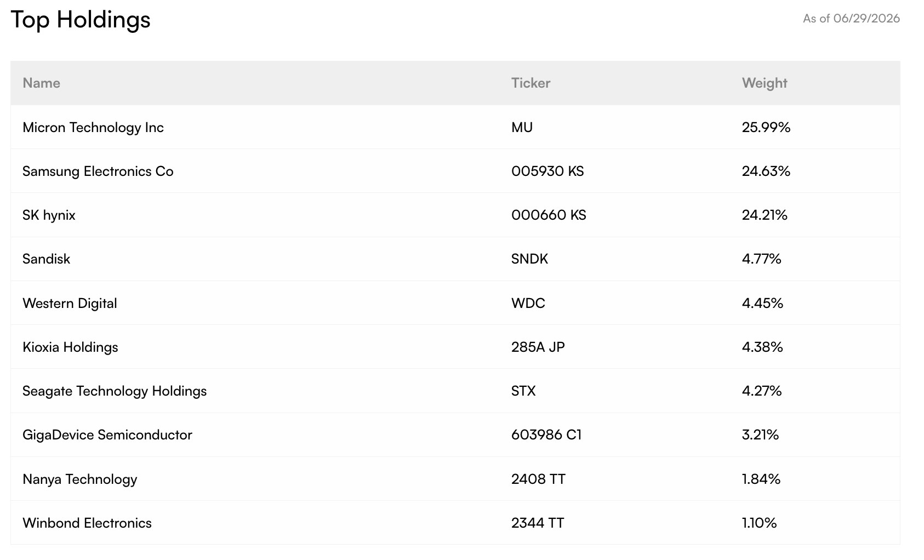Select the As of 06/29/2026 date text
924x560 pixels.
(851, 19)
